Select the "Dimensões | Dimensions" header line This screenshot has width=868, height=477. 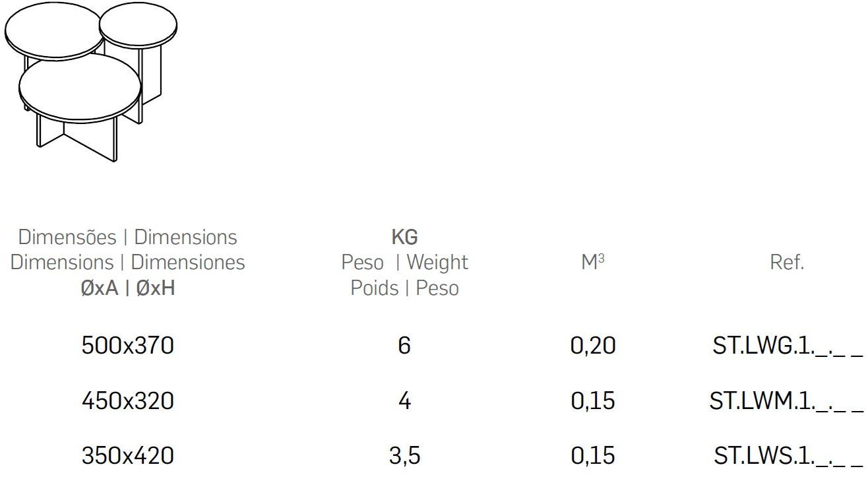[x=127, y=237]
